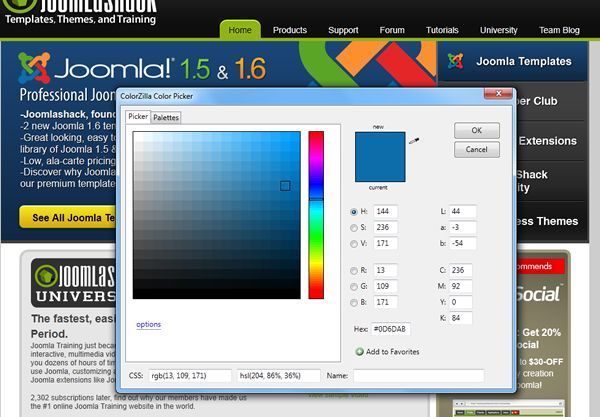Screen dimensions: 600x417
Task: Open the Products menu item
Action: [290, 30]
